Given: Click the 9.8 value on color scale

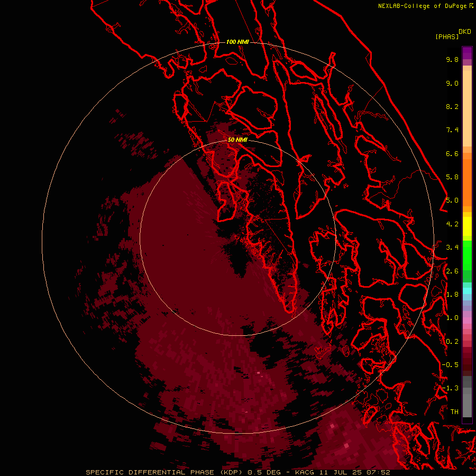Looking at the screenshot, I should pyautogui.click(x=452, y=59).
